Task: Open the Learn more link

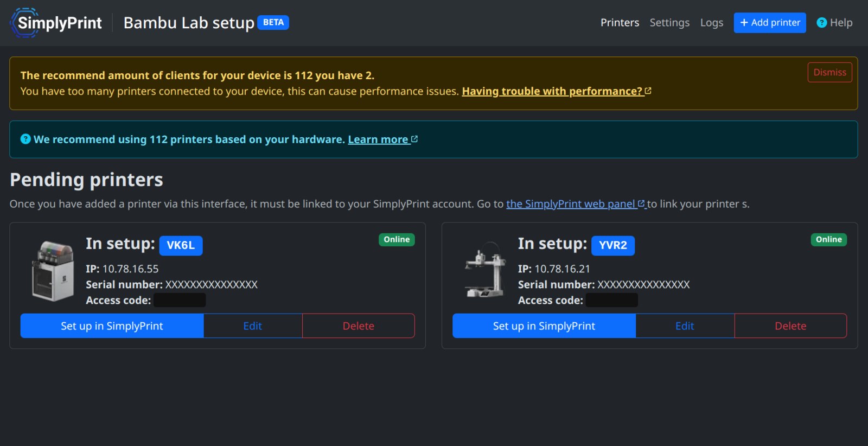Action: tap(383, 139)
